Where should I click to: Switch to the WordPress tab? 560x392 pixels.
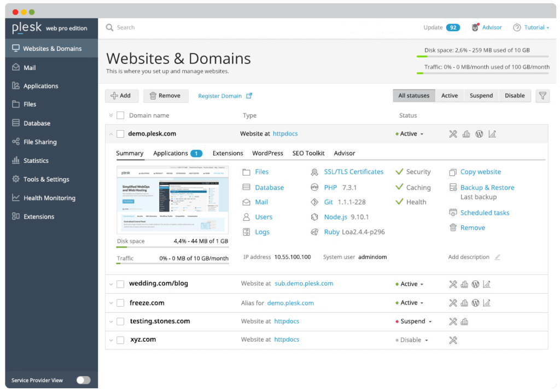coord(267,153)
